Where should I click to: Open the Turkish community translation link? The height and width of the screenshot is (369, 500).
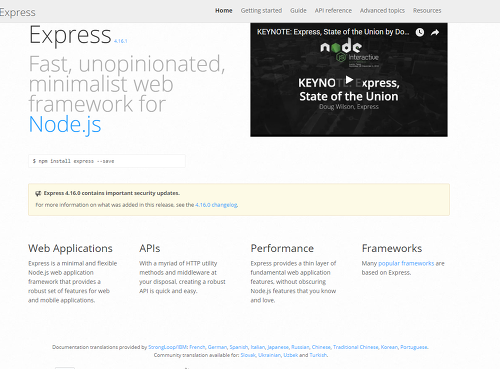click(318, 355)
